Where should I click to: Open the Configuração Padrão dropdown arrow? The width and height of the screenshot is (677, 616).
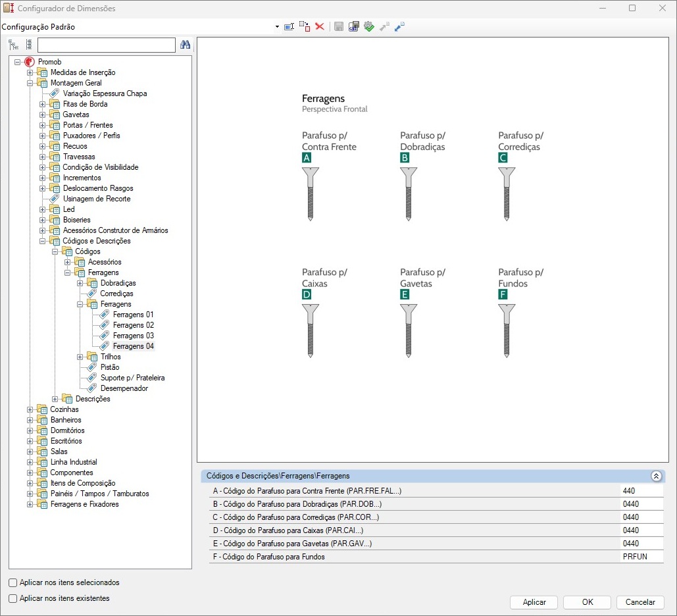coord(277,27)
